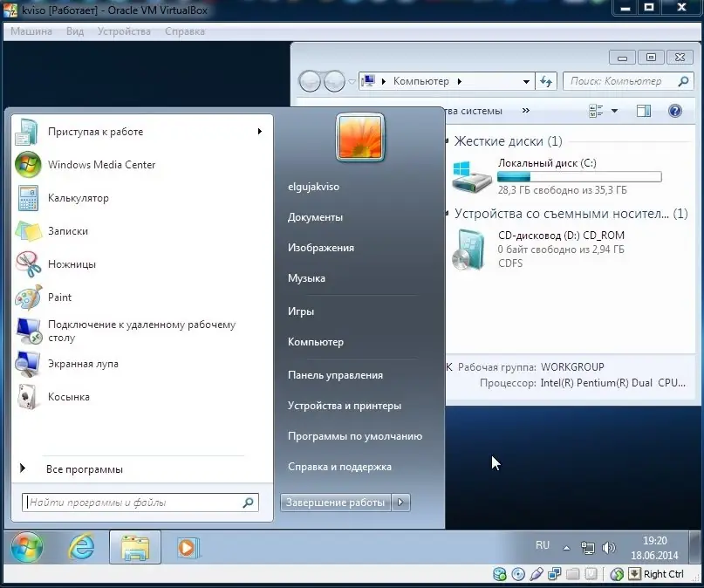Image resolution: width=704 pixels, height=588 pixels.
Task: Open Windows Media Center from Start menu
Action: coord(85,165)
